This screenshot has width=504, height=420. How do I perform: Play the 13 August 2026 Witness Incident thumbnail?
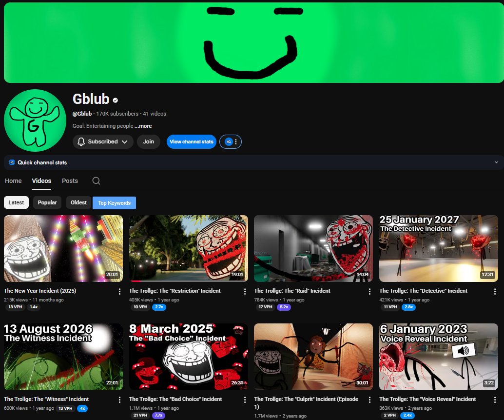tap(63, 357)
